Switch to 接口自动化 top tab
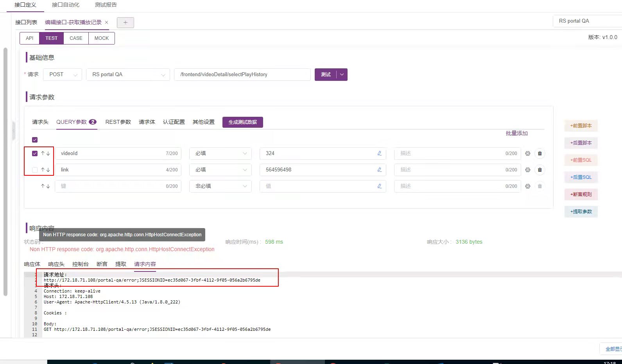The height and width of the screenshot is (364, 622). (66, 5)
